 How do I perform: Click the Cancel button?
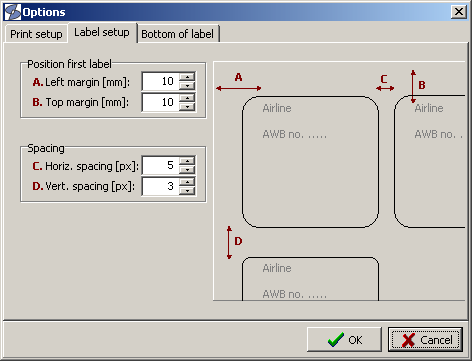click(x=425, y=339)
